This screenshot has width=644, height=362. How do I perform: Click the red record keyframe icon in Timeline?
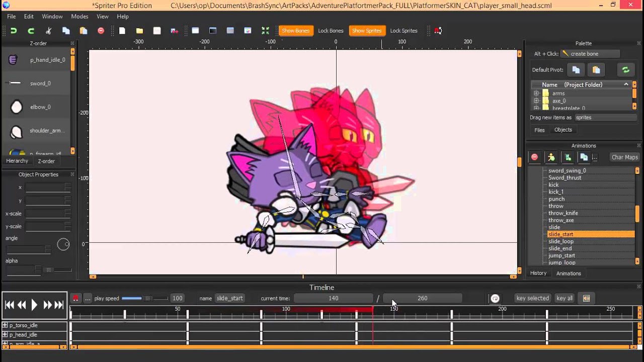pyautogui.click(x=75, y=298)
